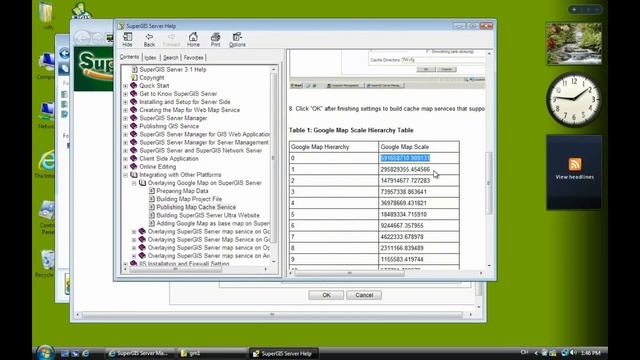Click the Internet Explorer quick launch icon

click(85, 353)
